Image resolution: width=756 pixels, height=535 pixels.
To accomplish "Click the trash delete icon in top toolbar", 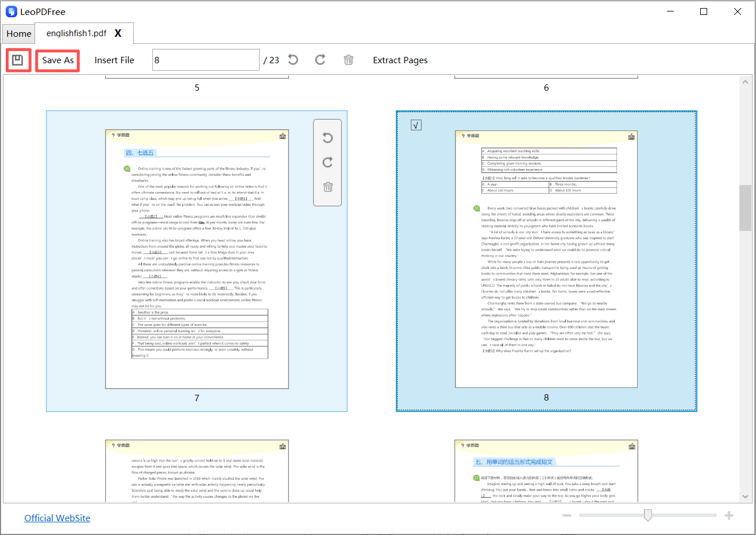I will (x=348, y=60).
